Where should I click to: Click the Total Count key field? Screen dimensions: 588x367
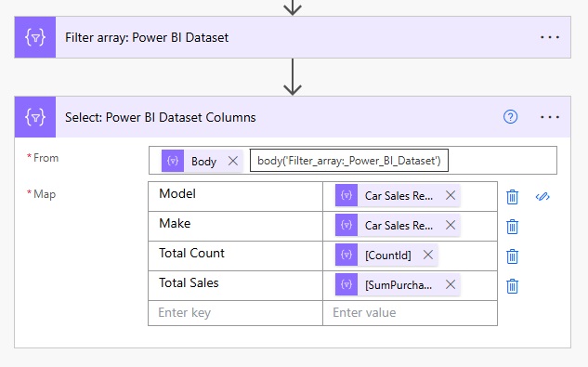point(236,256)
